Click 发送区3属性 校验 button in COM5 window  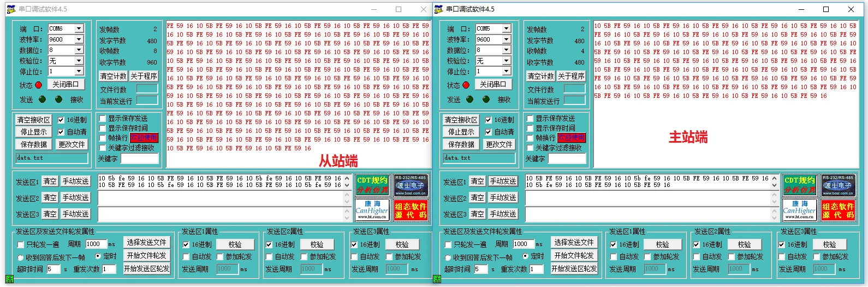coord(829,244)
